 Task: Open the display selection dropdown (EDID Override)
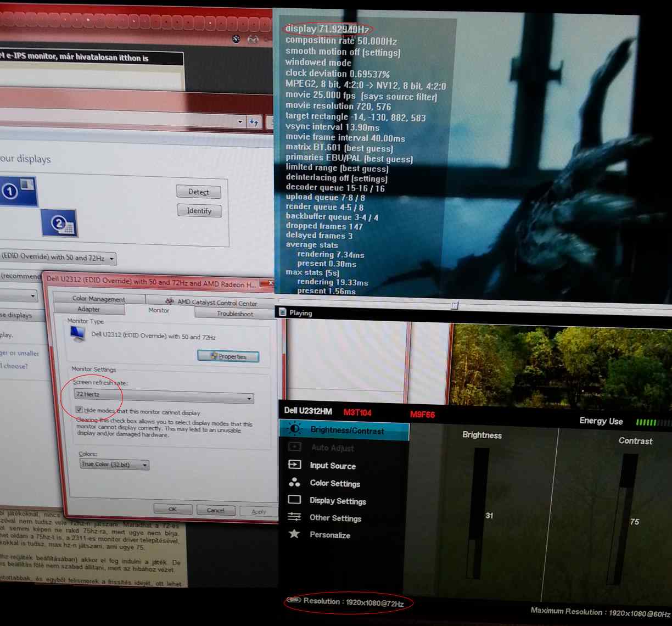click(58, 258)
